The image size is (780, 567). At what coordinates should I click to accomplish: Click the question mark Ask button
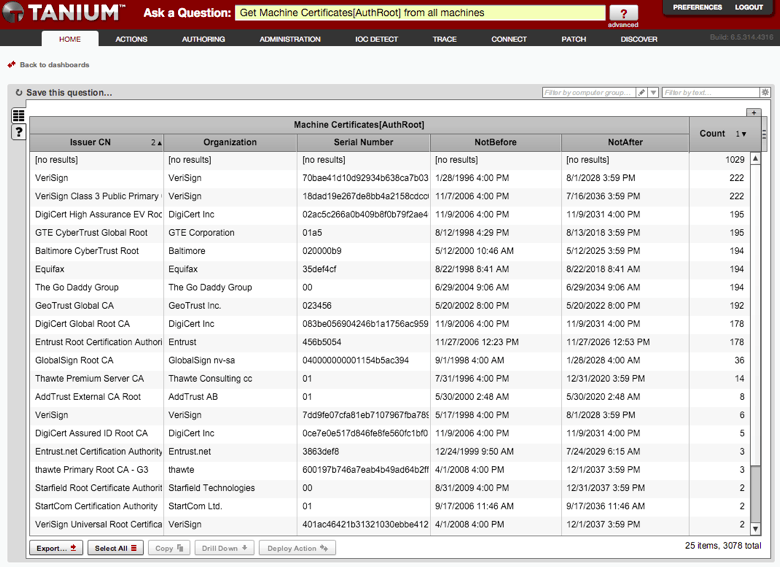623,13
